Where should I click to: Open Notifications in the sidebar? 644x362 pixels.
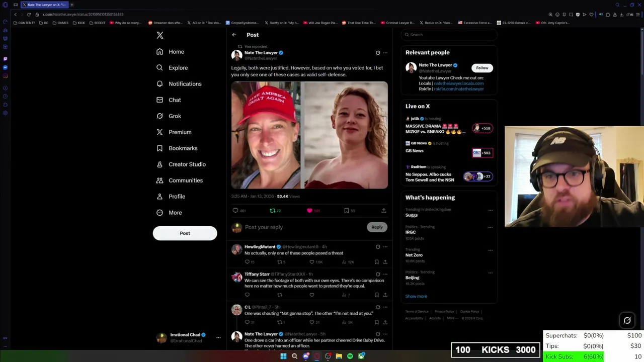click(x=179, y=84)
